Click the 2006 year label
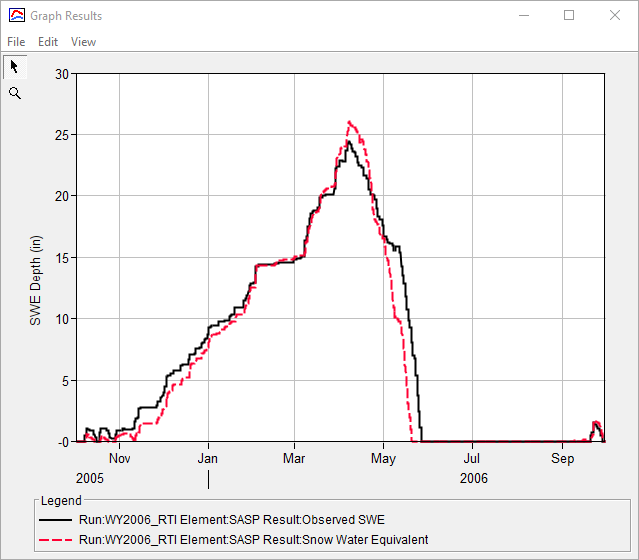The height and width of the screenshot is (560, 639). pos(473,479)
